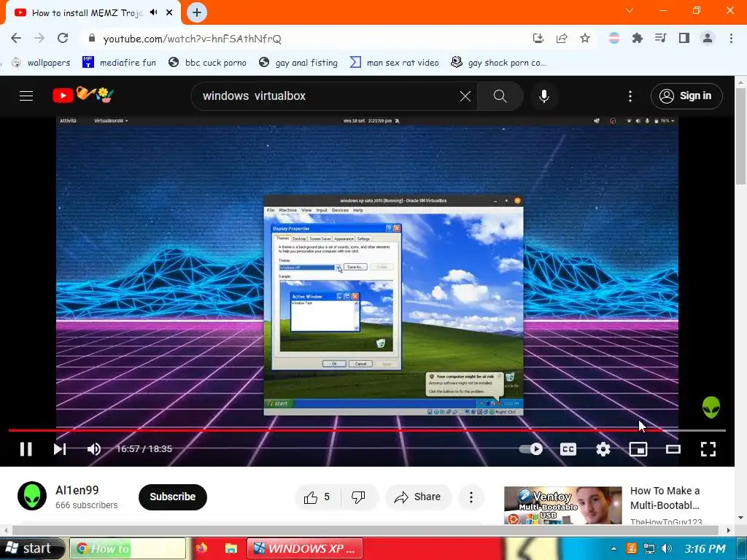Open the browser profile avatar menu
The image size is (747, 560).
coord(708,38)
